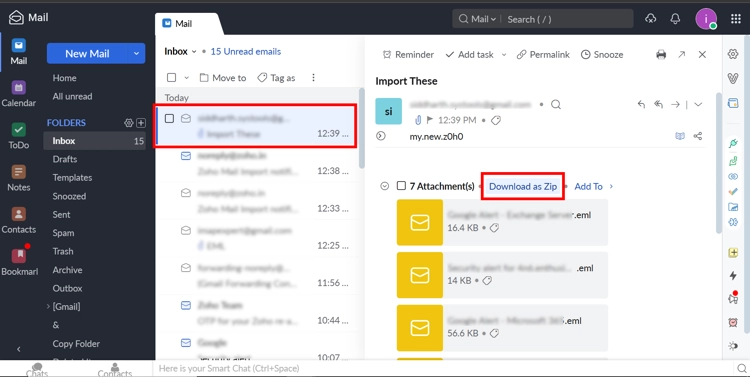Search sender with magnifier icon
Viewport: 750px width, 377px height.
[556, 104]
